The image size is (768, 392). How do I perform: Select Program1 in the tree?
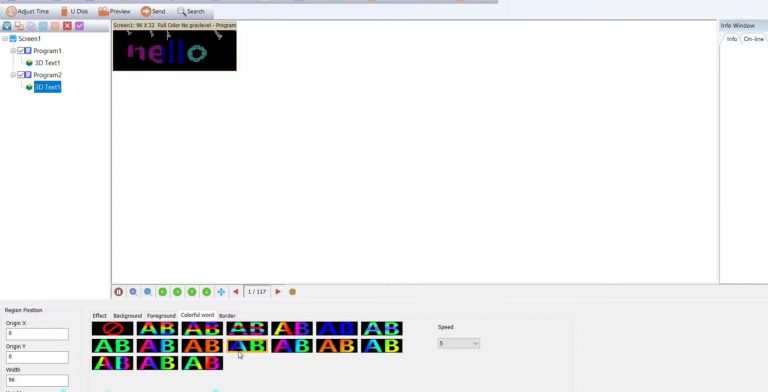47,50
